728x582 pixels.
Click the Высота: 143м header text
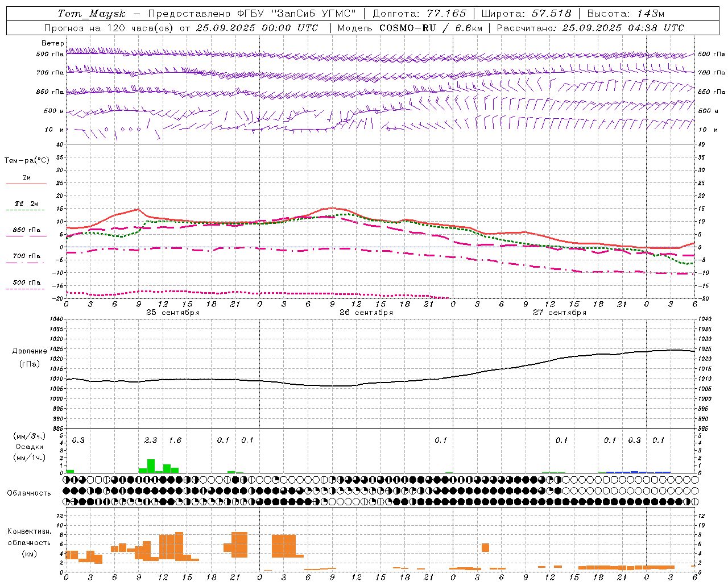626,14
